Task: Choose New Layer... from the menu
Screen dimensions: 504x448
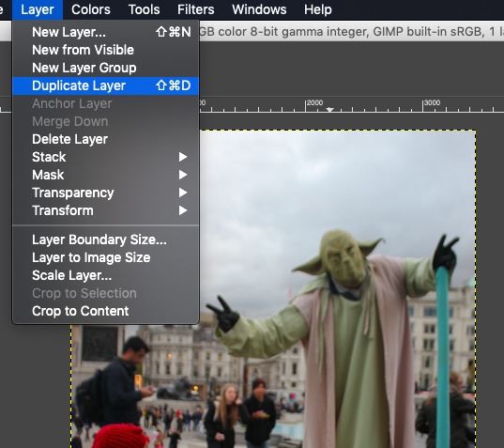Action: pyautogui.click(x=105, y=32)
